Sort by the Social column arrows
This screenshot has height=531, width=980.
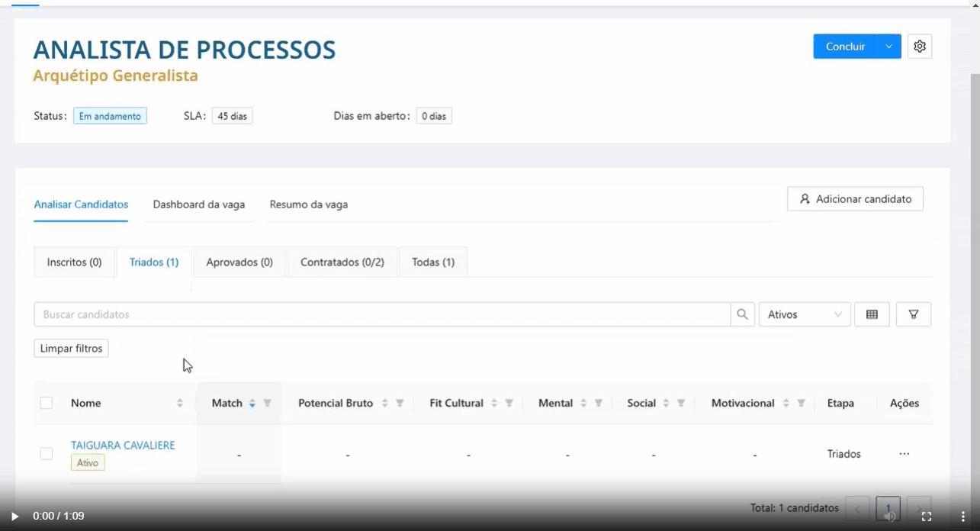[x=666, y=403]
